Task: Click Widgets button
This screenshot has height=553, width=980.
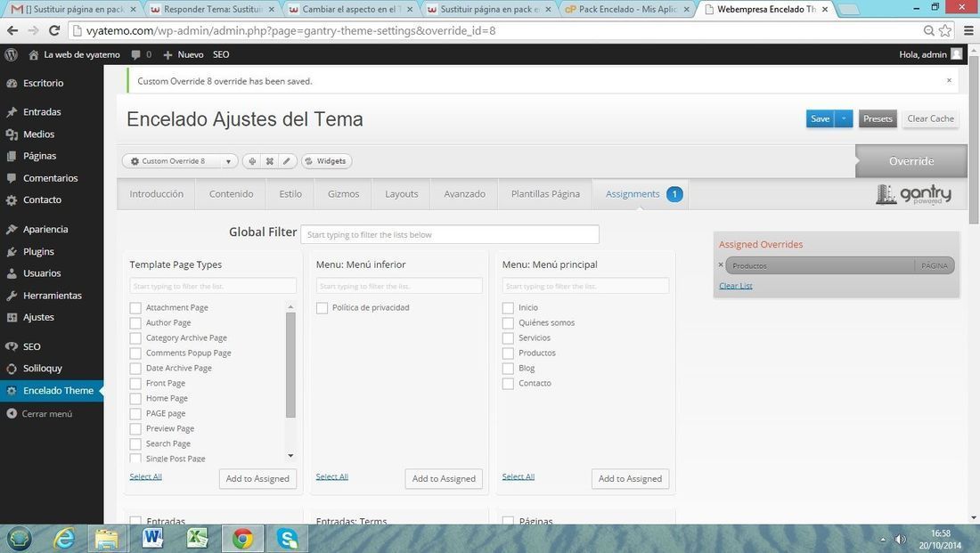Action: [x=326, y=161]
